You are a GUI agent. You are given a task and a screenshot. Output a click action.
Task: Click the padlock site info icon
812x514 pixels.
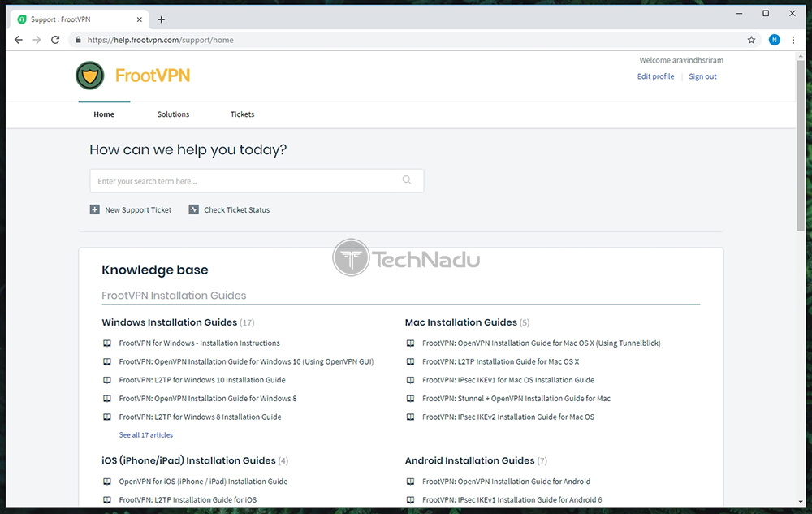point(78,40)
